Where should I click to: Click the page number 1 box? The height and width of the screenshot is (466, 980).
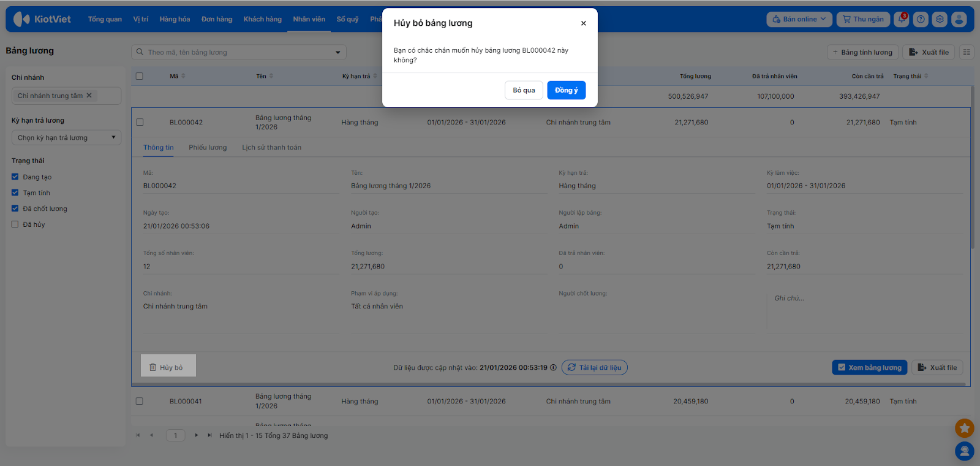(x=175, y=435)
